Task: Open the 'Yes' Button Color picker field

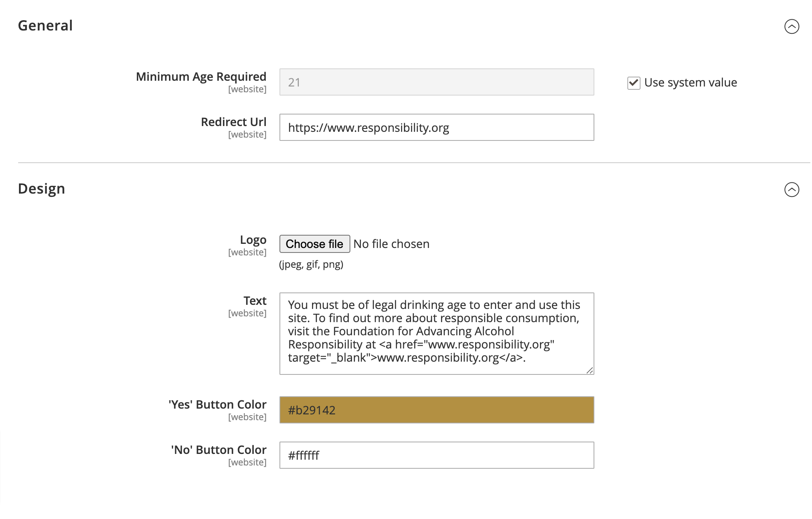Action: coord(437,410)
